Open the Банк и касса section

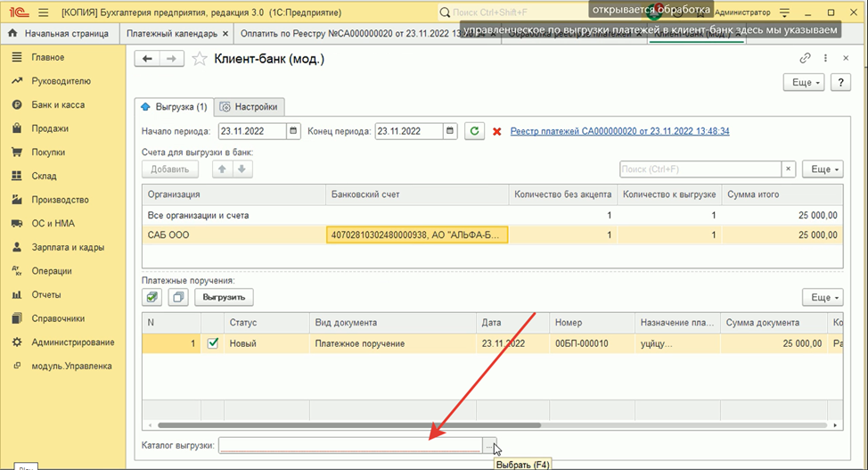[x=58, y=104]
